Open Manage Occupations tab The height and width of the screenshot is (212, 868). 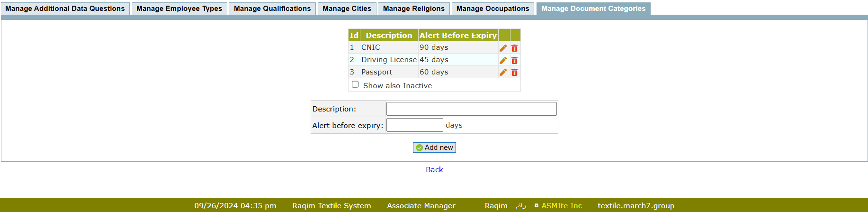[492, 9]
